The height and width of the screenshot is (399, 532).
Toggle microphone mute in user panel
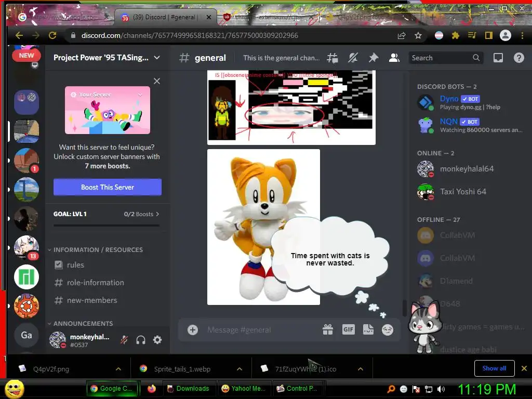click(124, 340)
